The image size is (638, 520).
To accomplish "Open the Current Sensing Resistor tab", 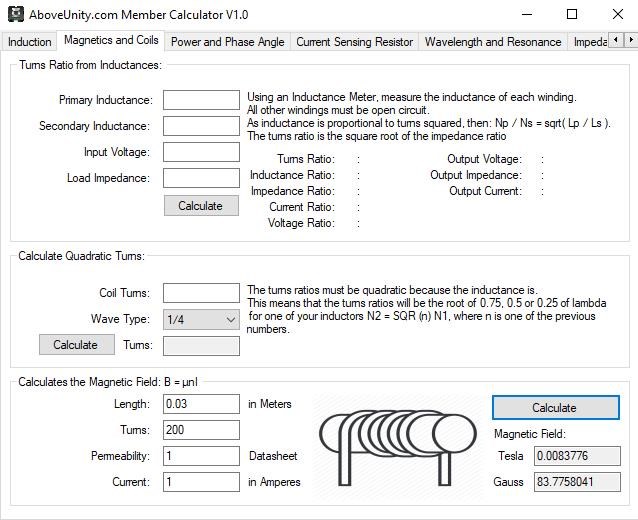I will pos(354,42).
